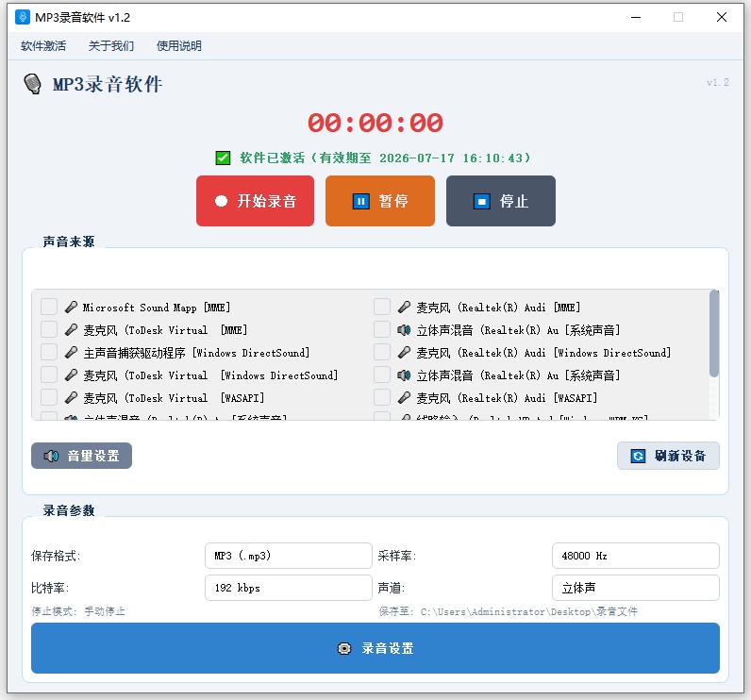
Task: Click the 停止模式: 手动停止 status text
Action: pos(78,611)
